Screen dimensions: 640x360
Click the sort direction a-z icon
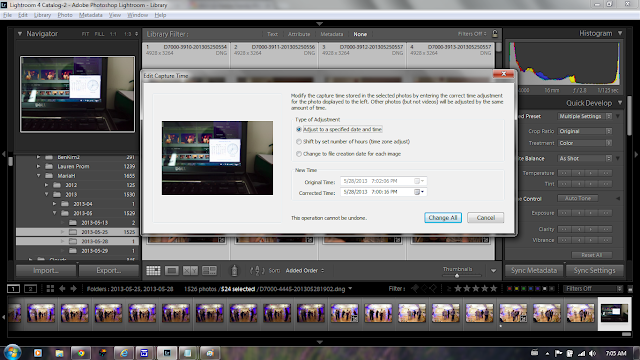(x=257, y=270)
